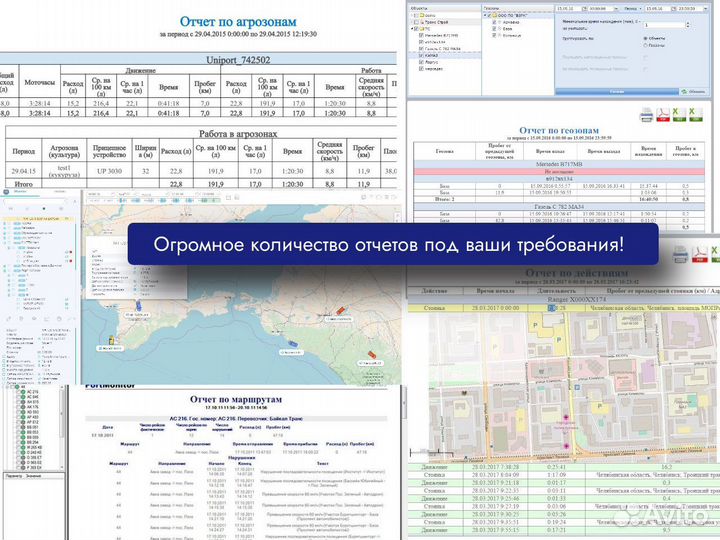Click Моточасы column header in agrozone report

click(39, 83)
